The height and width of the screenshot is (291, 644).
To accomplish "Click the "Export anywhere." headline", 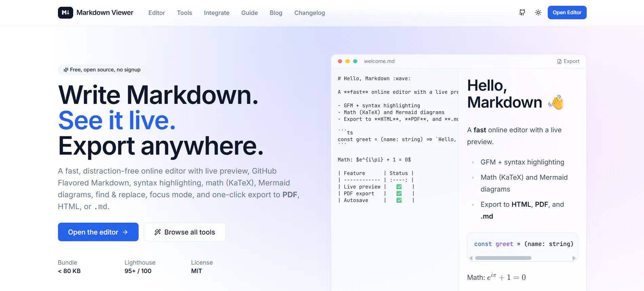I will [161, 146].
